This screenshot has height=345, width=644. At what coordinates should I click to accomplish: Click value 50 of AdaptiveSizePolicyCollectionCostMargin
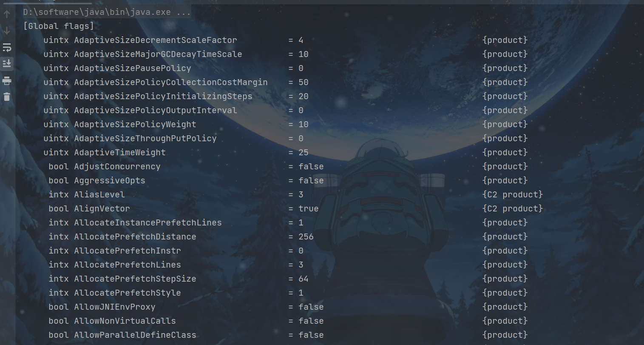click(304, 82)
